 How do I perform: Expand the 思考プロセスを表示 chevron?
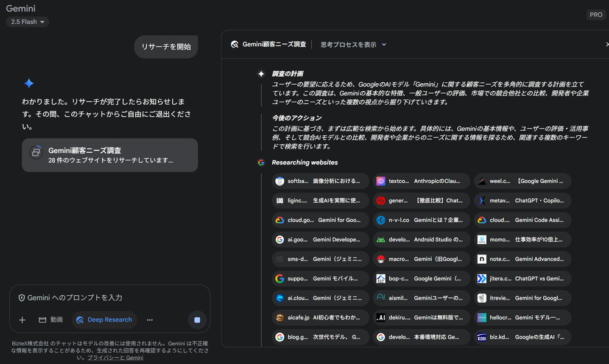tap(384, 44)
